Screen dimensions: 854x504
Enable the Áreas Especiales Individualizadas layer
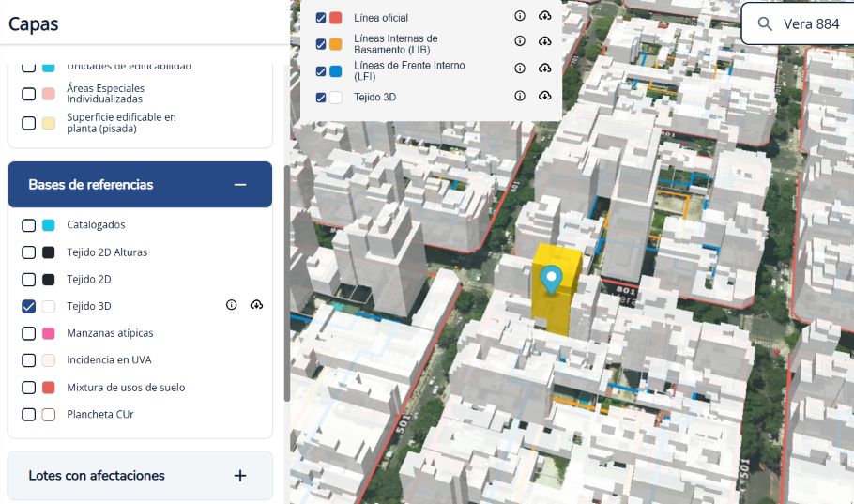28,94
